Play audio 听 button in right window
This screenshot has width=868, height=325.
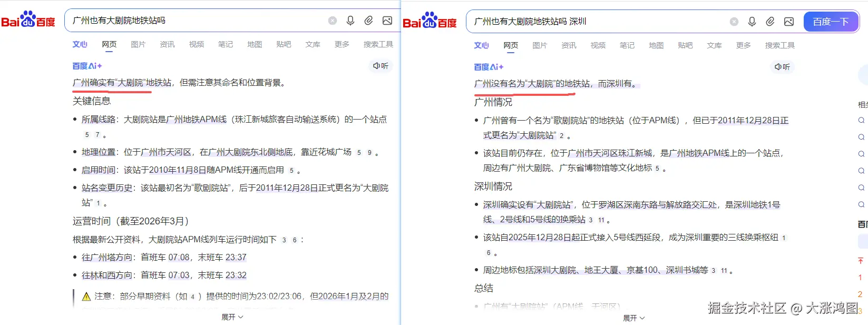782,67
